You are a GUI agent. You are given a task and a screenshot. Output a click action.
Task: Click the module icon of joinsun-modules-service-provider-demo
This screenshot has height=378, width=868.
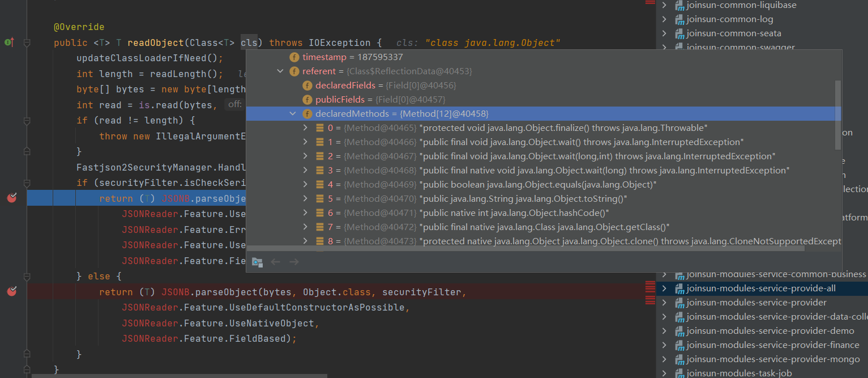[680, 331]
